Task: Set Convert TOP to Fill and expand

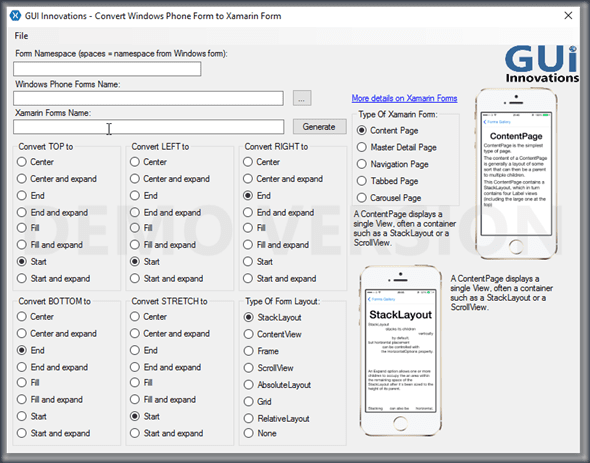Action: [50, 245]
